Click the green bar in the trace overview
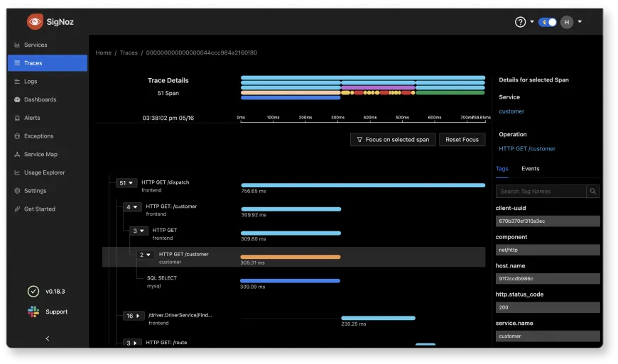618x364 pixels. click(450, 93)
